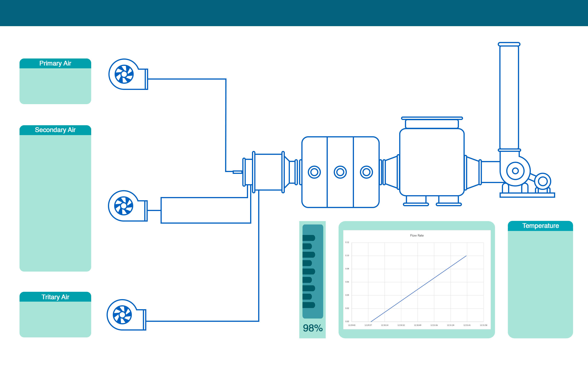Click the exhaust fan at the stack base
The height and width of the screenshot is (367, 588).
coord(515,171)
